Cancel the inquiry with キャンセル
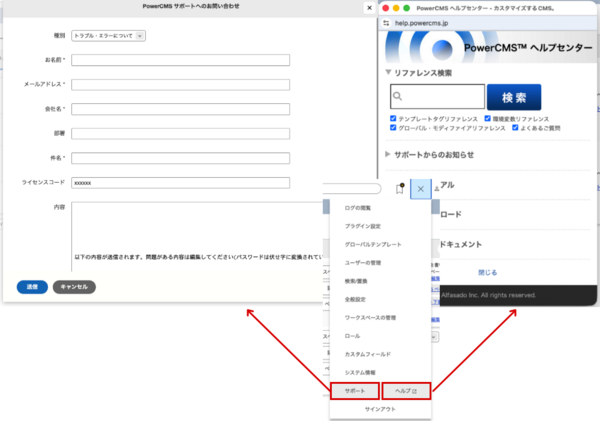The width and height of the screenshot is (600, 421). [74, 287]
